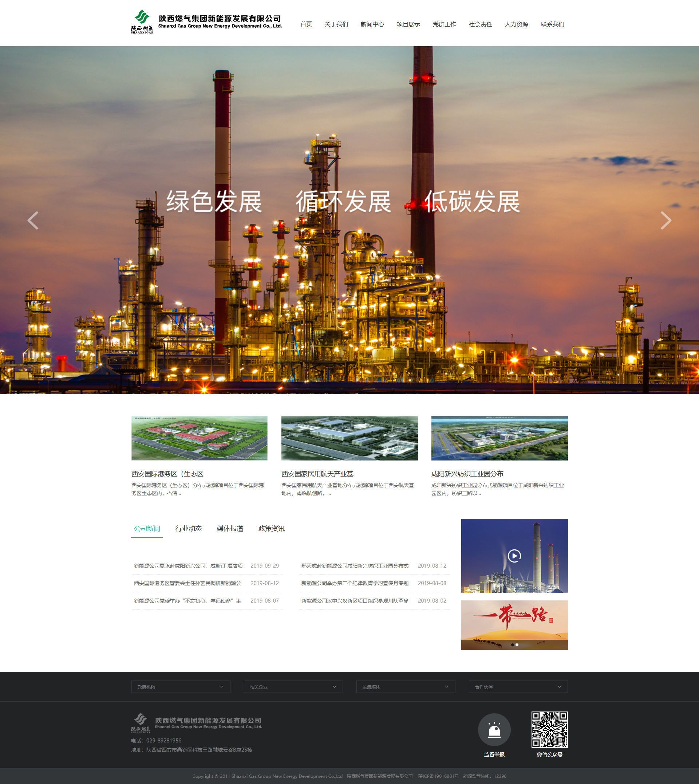Expand the 主流媒体 dropdown

406,687
